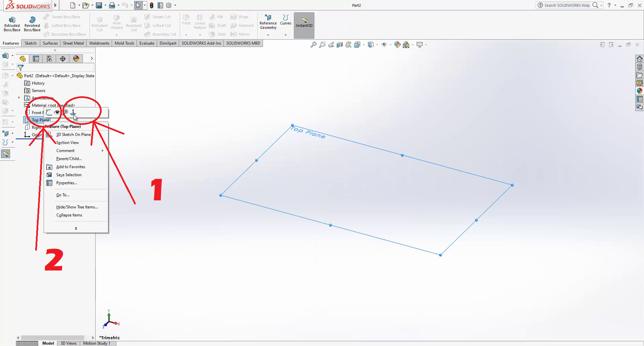The image size is (644, 346).
Task: Open the Section View icon in view toolbar
Action: pos(340,45)
